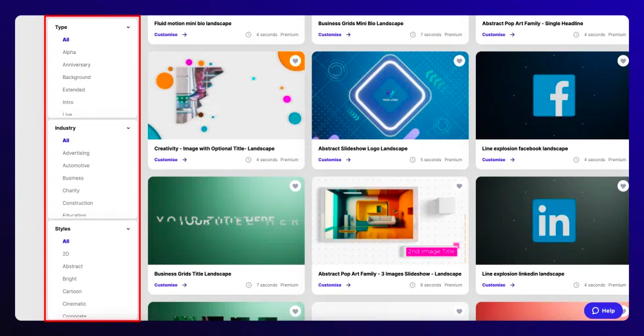
Task: Filter styles by Cinematic
Action: pyautogui.click(x=74, y=304)
